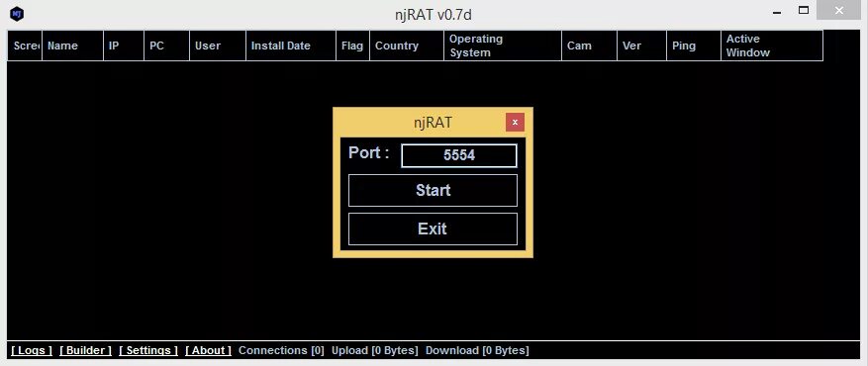Click the User column header
Image resolution: width=868 pixels, height=366 pixels.
tap(218, 46)
